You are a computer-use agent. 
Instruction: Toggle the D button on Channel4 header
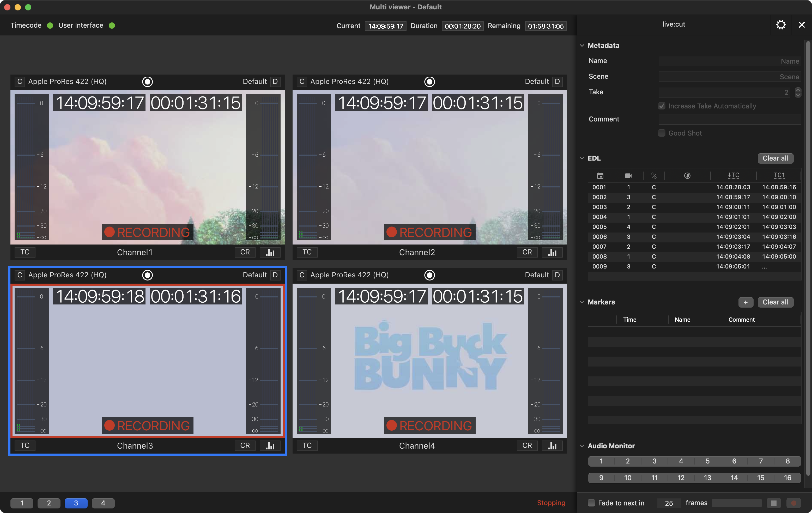pyautogui.click(x=557, y=275)
